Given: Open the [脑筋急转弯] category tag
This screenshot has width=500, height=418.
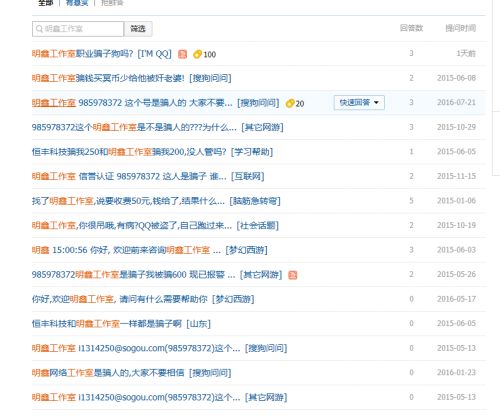Looking at the screenshot, I should coord(255,201).
